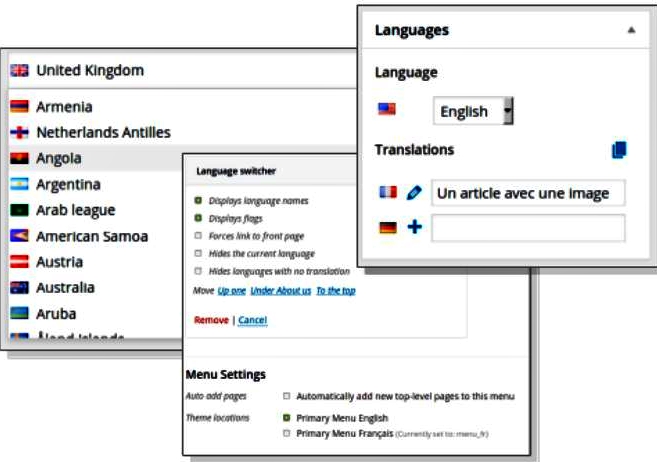Click the French flag in Translations

388,192
